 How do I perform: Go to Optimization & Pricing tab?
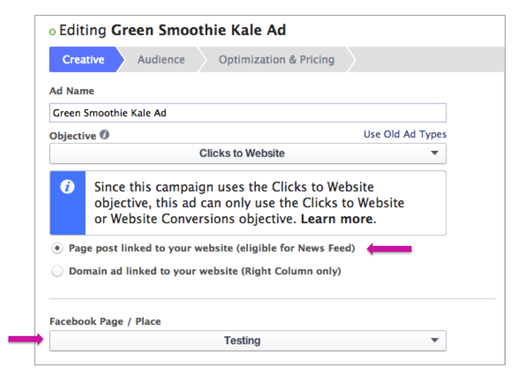click(277, 59)
